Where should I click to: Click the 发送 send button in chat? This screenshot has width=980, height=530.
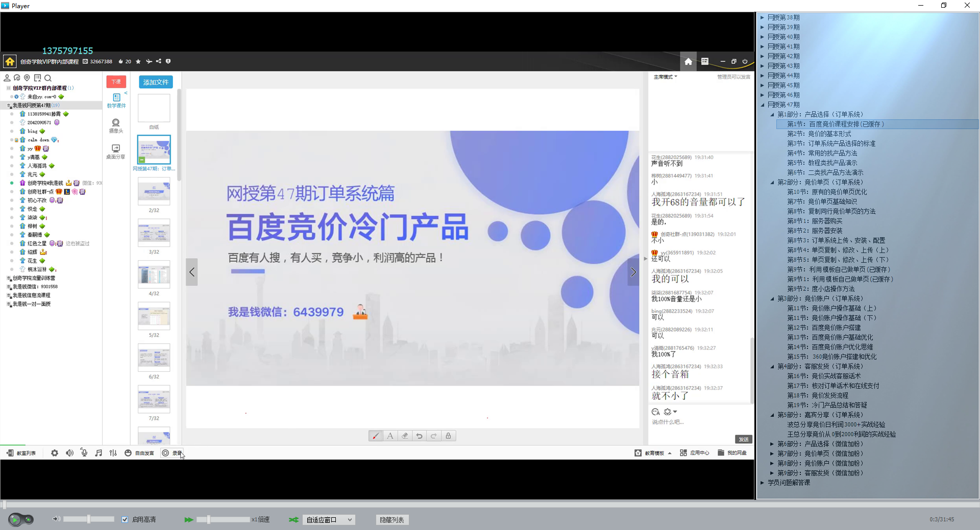(x=744, y=439)
